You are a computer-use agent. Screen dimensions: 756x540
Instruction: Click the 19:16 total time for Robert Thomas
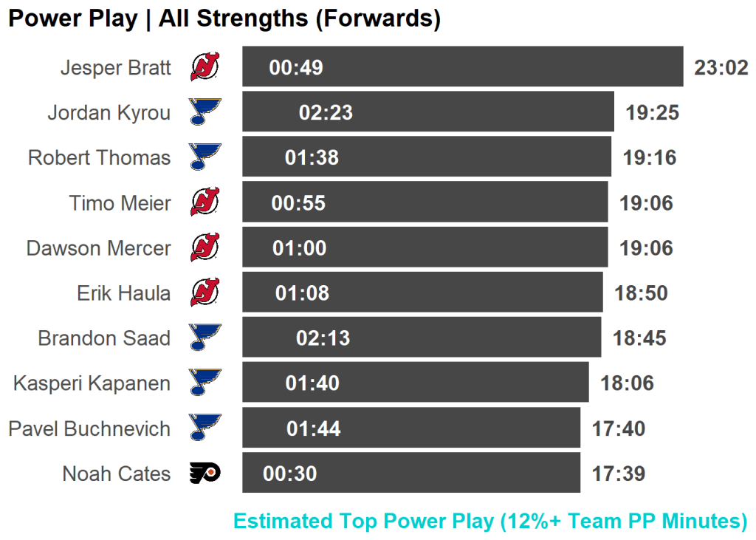tap(649, 157)
